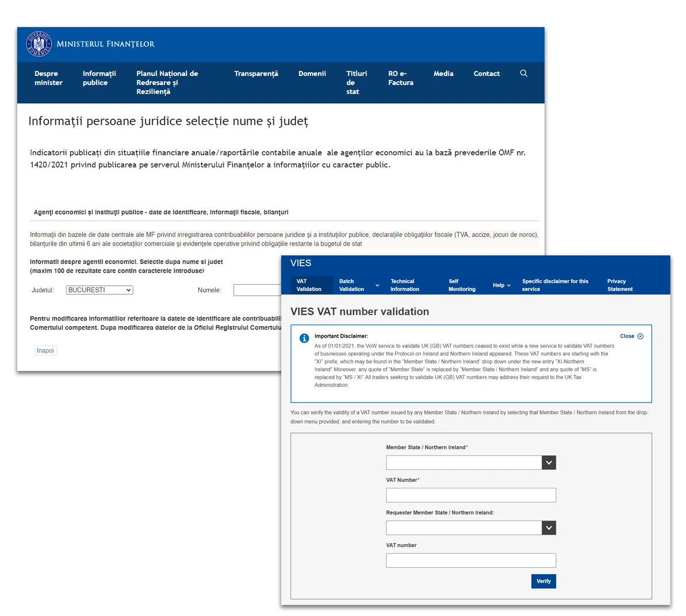Select the Contact menu item
The image size is (686, 616).
(486, 74)
